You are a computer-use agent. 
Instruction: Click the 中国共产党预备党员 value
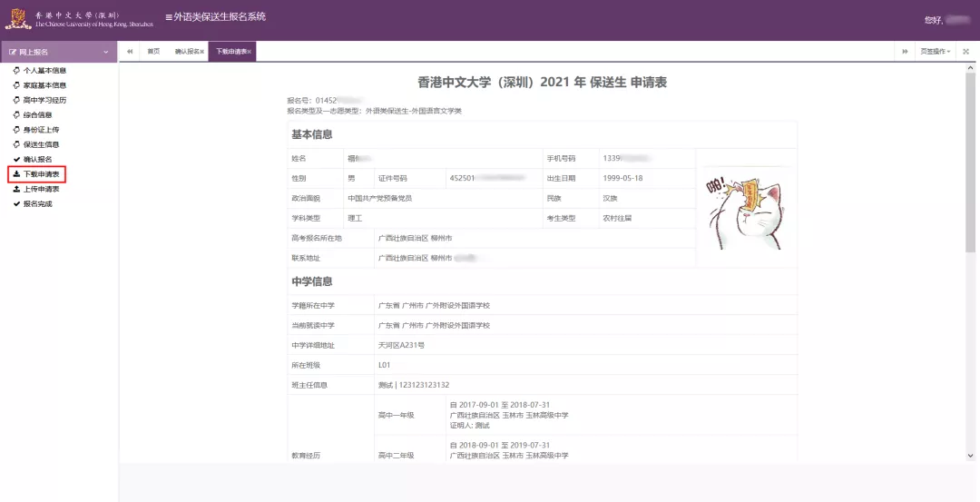(x=380, y=198)
